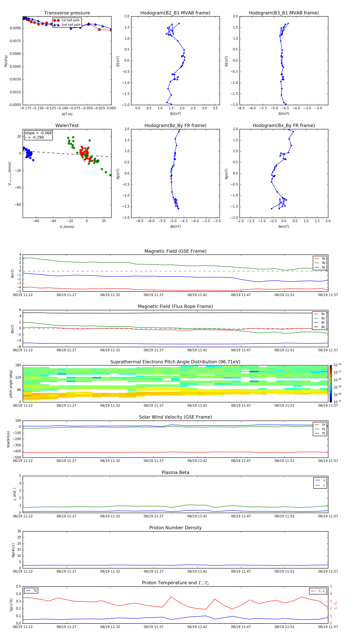
Task: Click the 'Hodogram(Bz_By FR frame)' title
Action: (175, 125)
